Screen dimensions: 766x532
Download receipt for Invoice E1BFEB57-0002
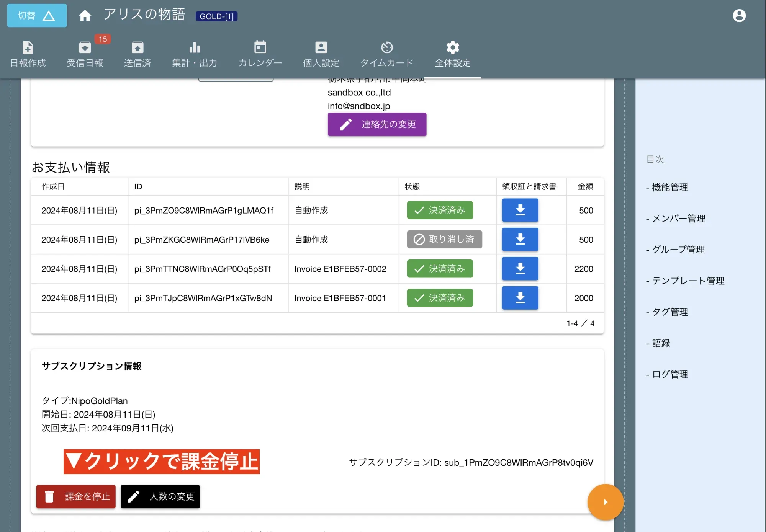pyautogui.click(x=520, y=269)
